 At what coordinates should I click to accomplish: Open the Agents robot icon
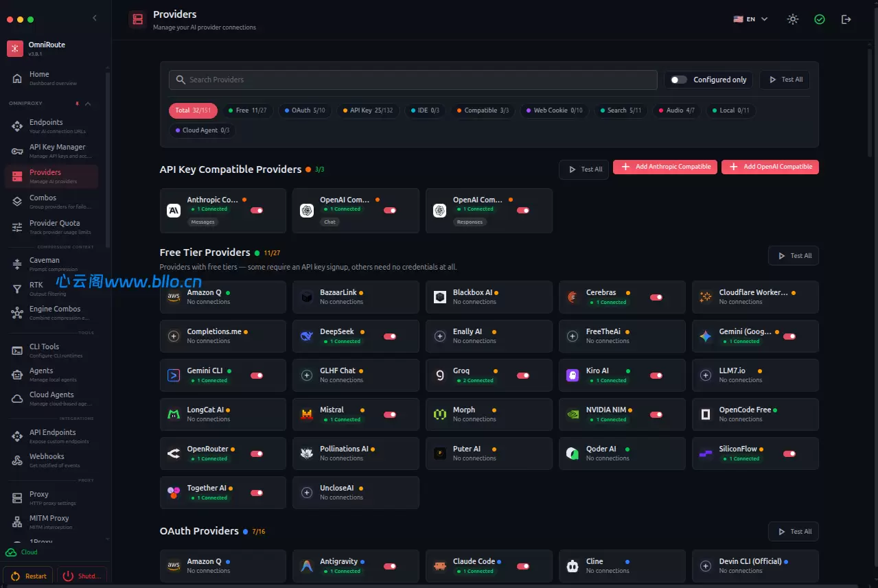17,375
